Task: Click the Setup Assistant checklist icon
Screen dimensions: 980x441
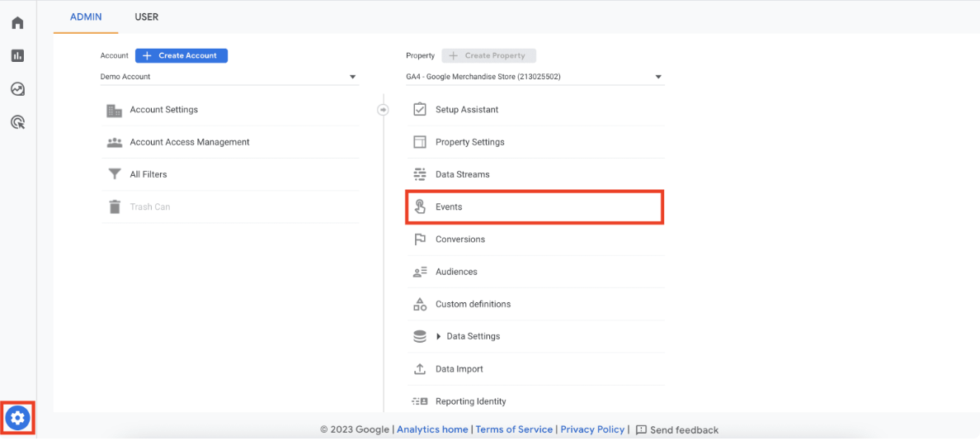Action: coord(420,109)
